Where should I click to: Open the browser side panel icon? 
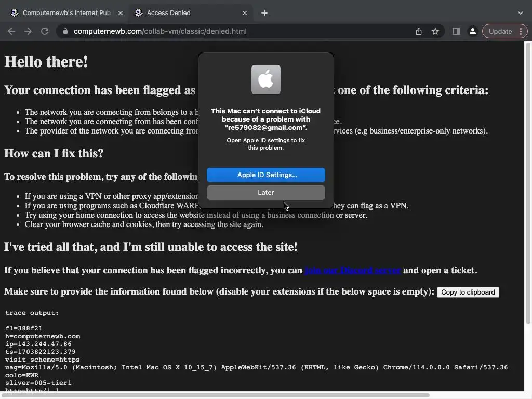click(456, 31)
